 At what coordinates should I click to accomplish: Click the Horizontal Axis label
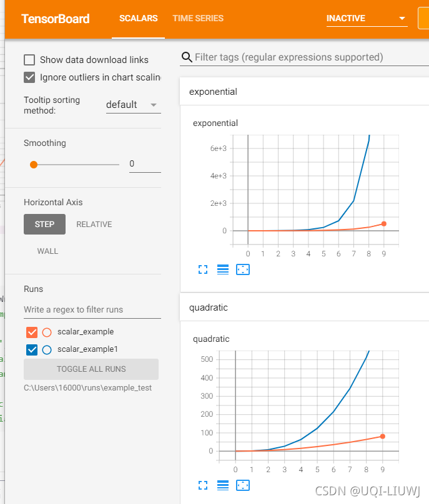[x=53, y=202]
